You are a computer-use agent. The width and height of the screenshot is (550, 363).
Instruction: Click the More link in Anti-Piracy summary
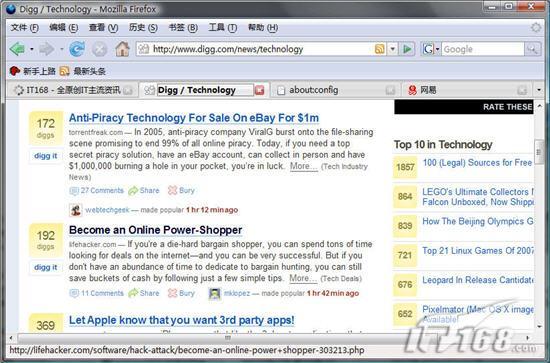click(x=304, y=166)
